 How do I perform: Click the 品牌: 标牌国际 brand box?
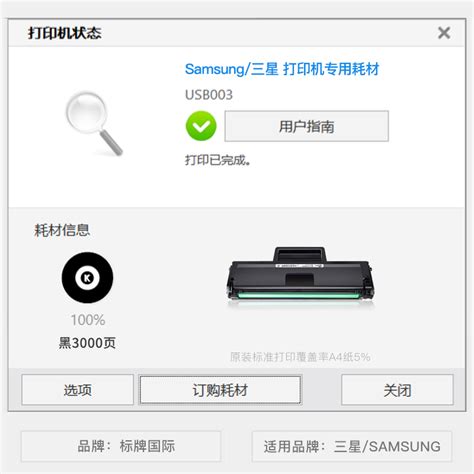(x=121, y=446)
